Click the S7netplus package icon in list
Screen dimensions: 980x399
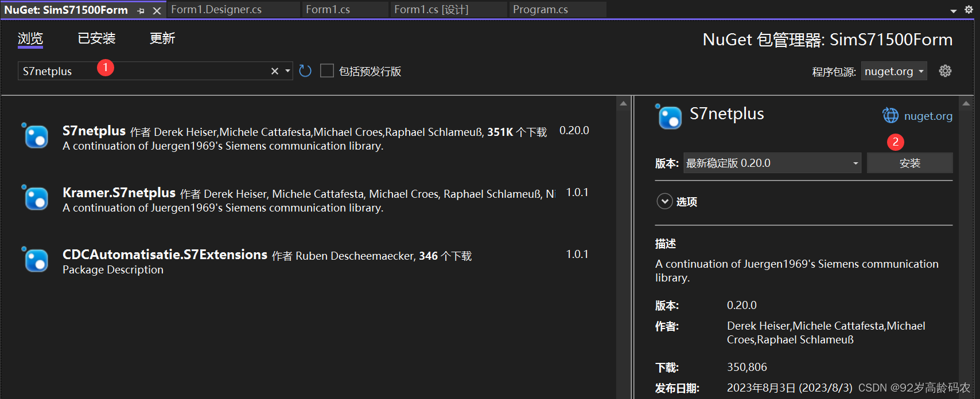pos(36,136)
